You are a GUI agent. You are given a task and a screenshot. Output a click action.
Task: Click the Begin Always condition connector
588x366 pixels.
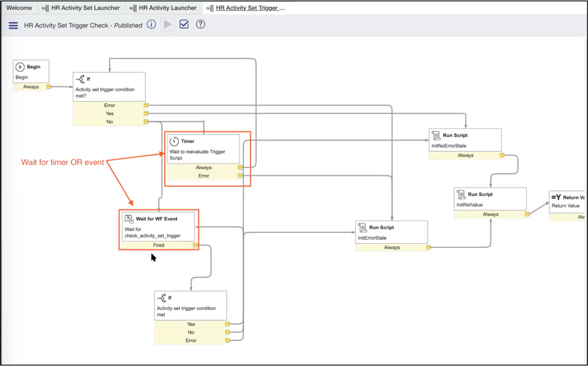[49, 87]
